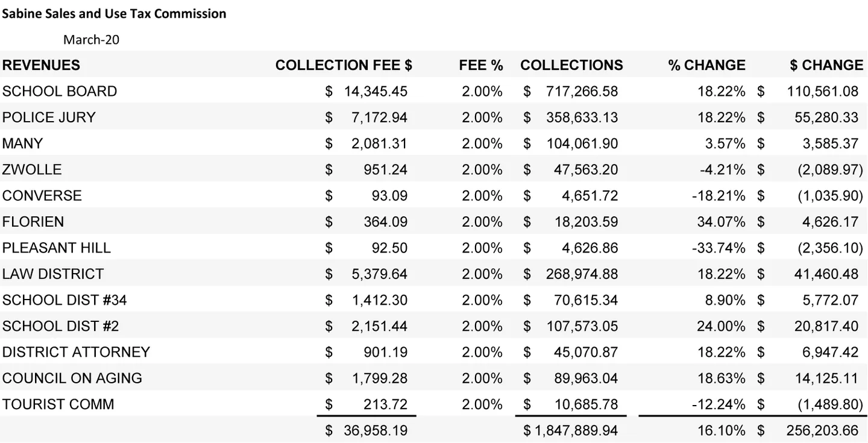Image resolution: width=868 pixels, height=443 pixels.
Task: Select POLICE JURY collections value 358,633.13
Action: click(x=582, y=118)
